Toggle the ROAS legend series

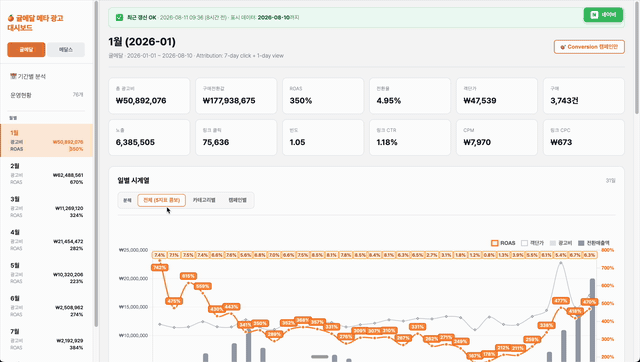[x=503, y=243]
